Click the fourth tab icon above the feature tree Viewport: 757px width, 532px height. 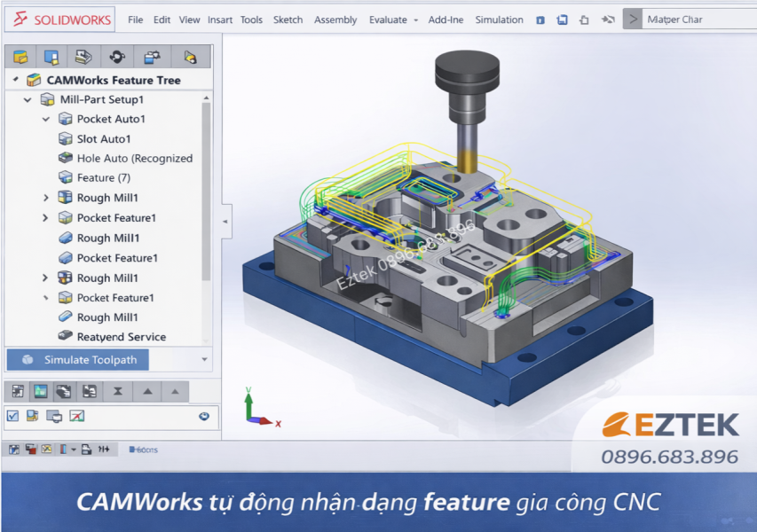(117, 57)
